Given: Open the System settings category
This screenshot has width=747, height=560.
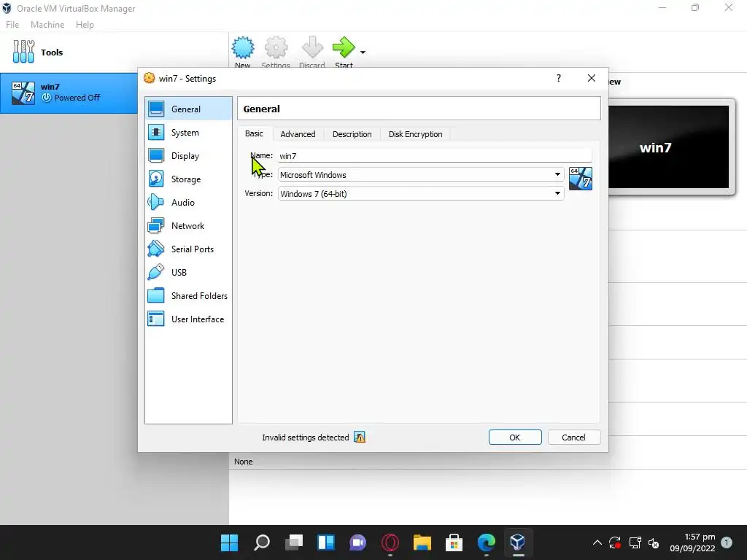Looking at the screenshot, I should [x=188, y=133].
